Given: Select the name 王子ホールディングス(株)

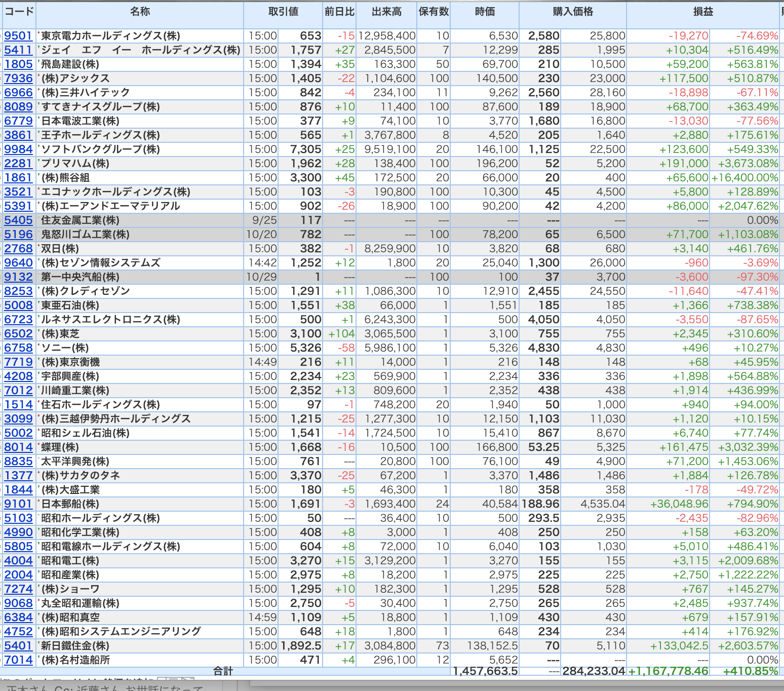Looking at the screenshot, I should point(100,135).
